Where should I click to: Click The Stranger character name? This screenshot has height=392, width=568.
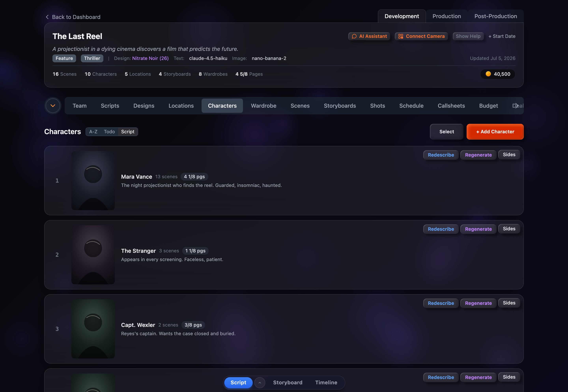[x=138, y=251]
